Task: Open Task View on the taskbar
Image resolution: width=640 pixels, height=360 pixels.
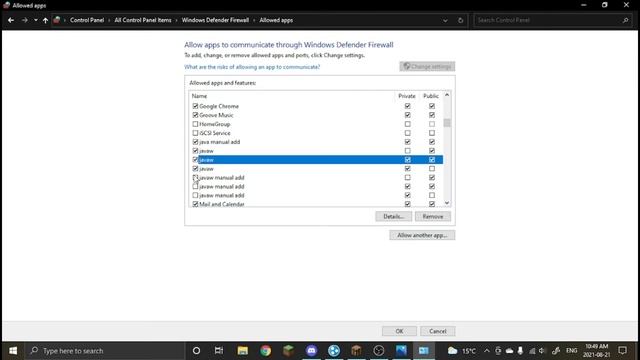Action: [219, 351]
